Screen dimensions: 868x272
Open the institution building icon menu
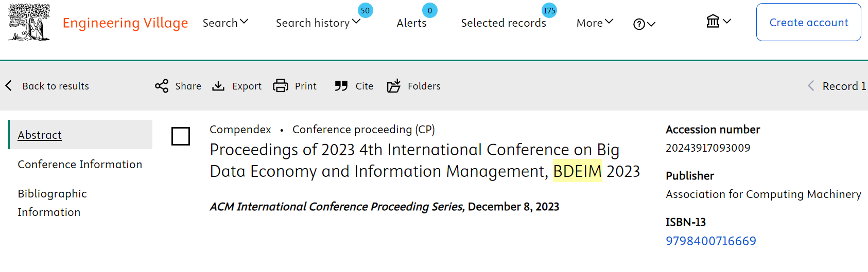click(719, 22)
